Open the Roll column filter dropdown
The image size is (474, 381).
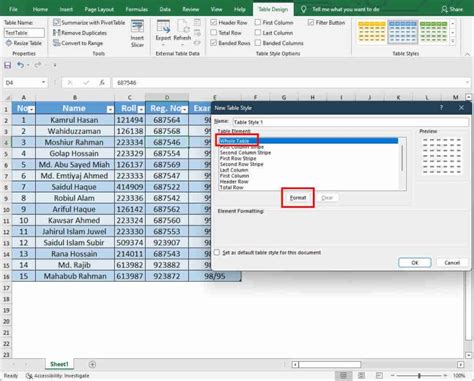(141, 109)
